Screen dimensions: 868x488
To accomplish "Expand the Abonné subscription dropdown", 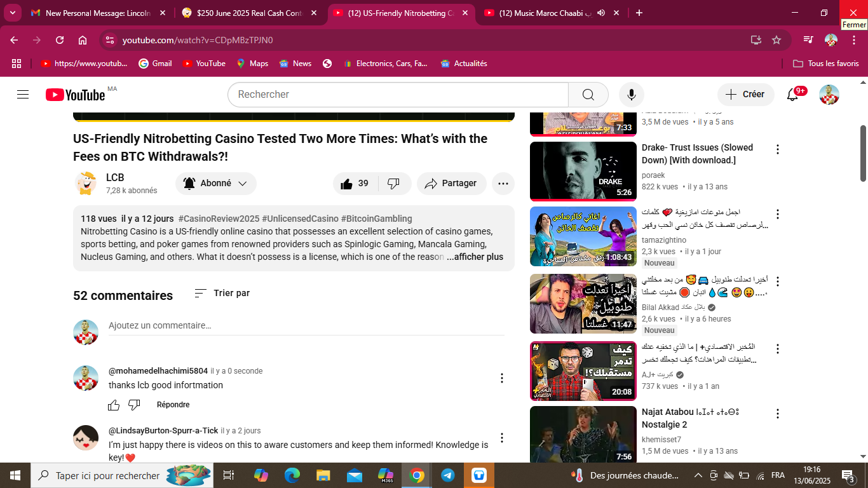I will [x=216, y=184].
